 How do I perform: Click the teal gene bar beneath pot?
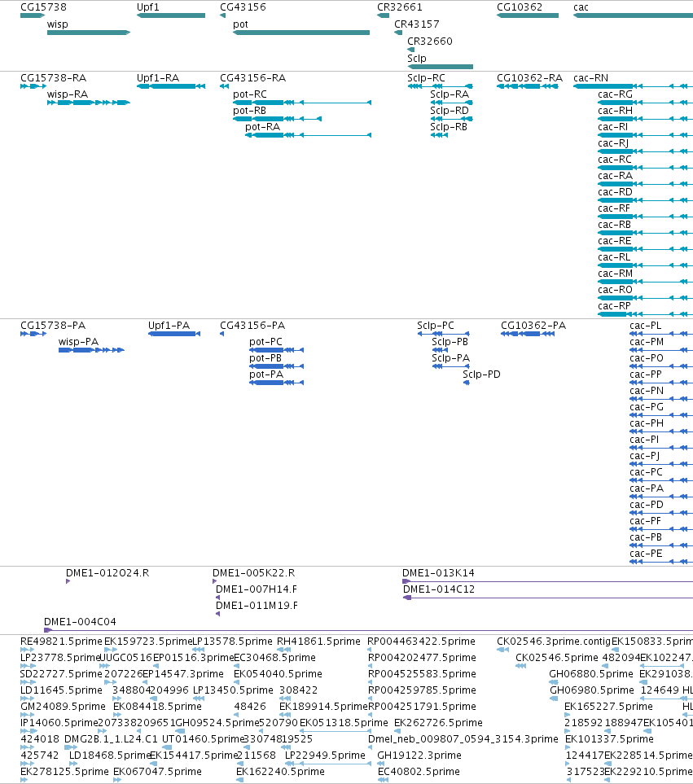[x=301, y=33]
